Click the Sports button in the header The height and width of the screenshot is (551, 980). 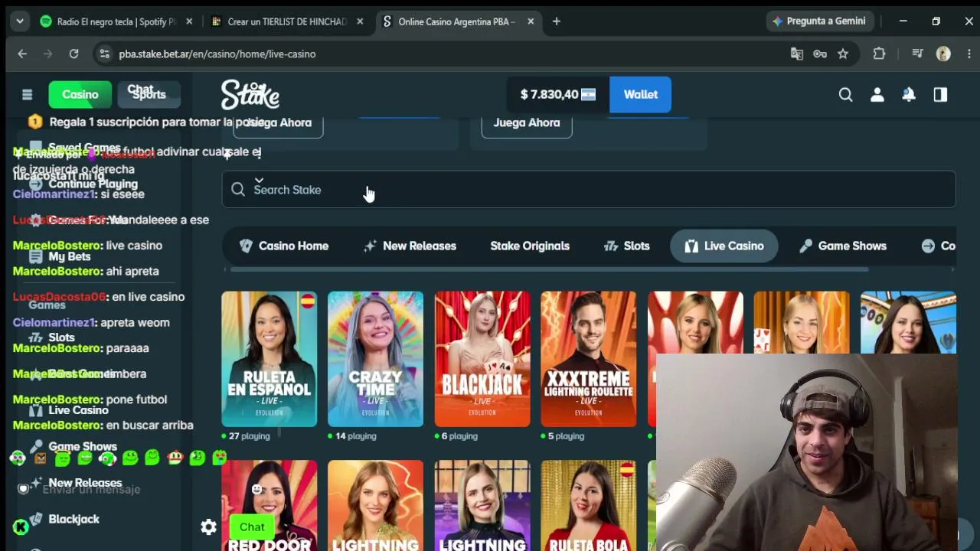pos(149,94)
